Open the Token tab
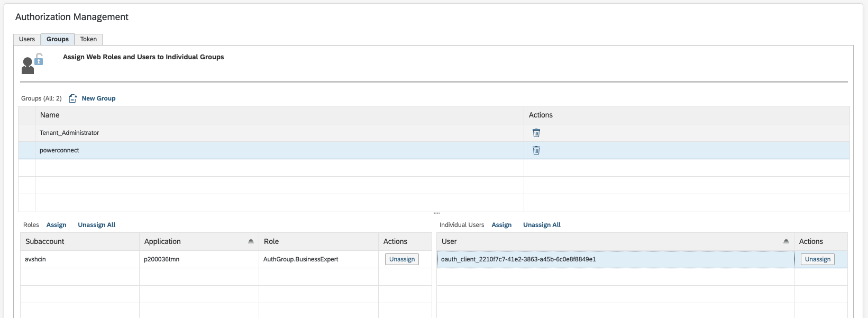 click(x=88, y=39)
